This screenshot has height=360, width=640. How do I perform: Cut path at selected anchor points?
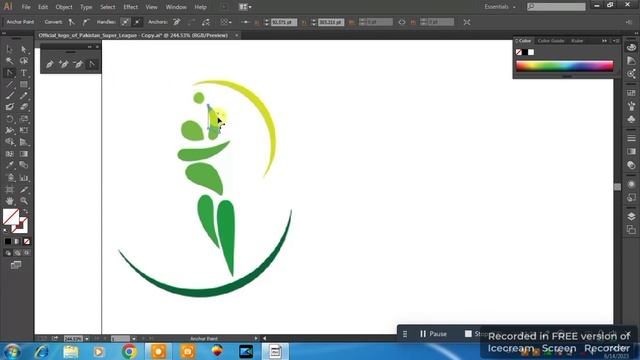pyautogui.click(x=206, y=22)
